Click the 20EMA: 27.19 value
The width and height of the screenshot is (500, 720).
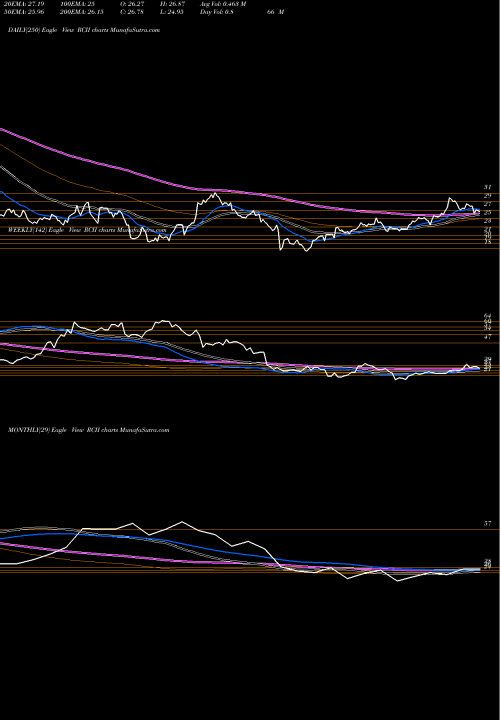(23, 4)
